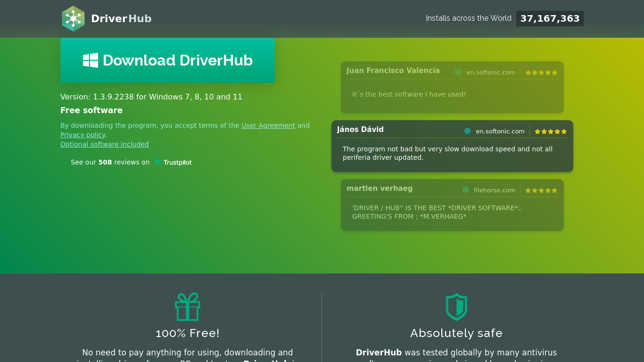The image size is (644, 362).
Task: Click 'It´s the best software' review text
Action: pos(409,94)
